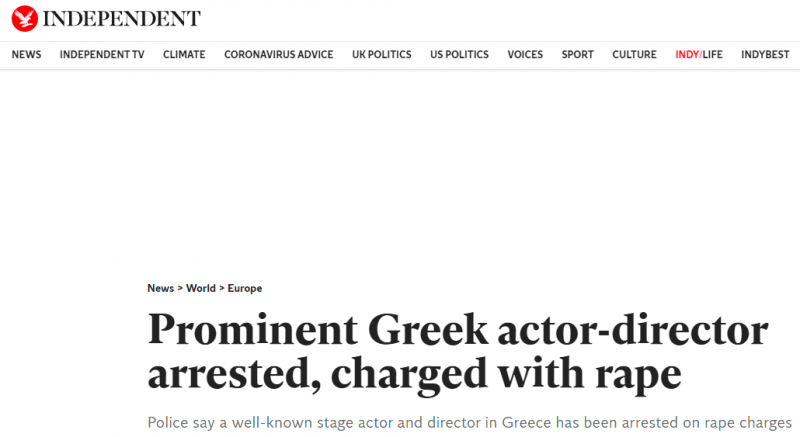Open the Independent wordmark homepage link
Viewport: 800px width, 437px height.
121,19
